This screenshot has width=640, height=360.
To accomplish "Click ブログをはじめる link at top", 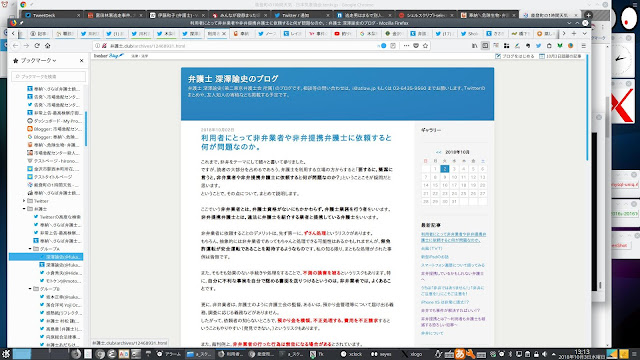I will 515,56.
